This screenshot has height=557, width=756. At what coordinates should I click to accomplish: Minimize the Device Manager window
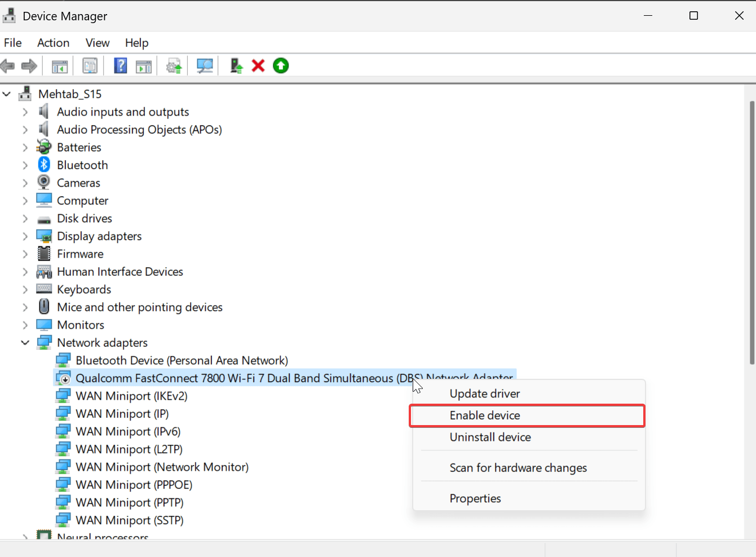(648, 16)
